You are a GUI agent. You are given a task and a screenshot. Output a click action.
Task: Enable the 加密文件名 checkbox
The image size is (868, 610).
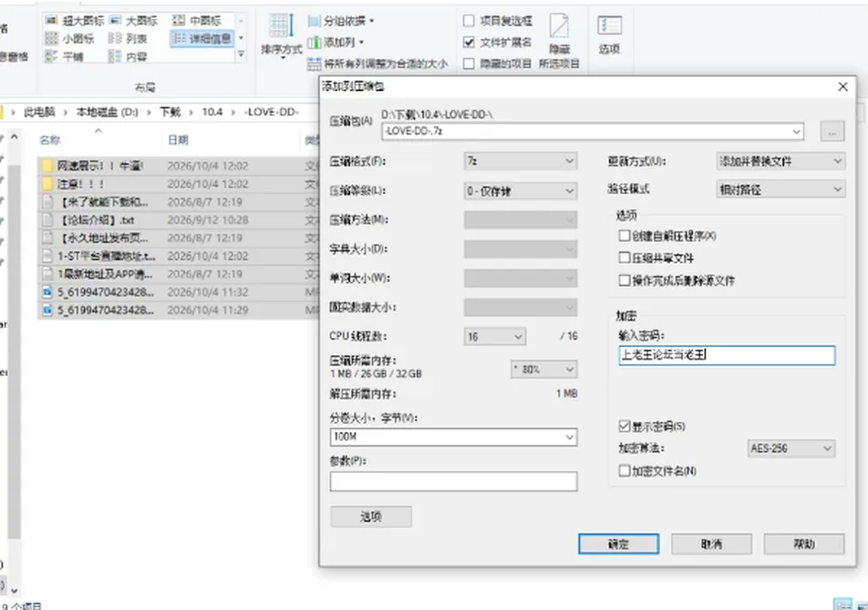coord(625,471)
